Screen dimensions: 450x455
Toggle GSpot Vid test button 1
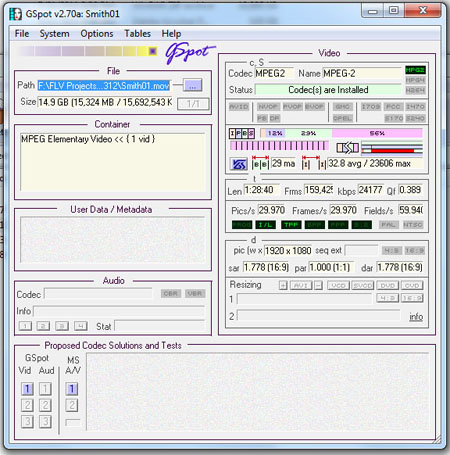[27, 389]
